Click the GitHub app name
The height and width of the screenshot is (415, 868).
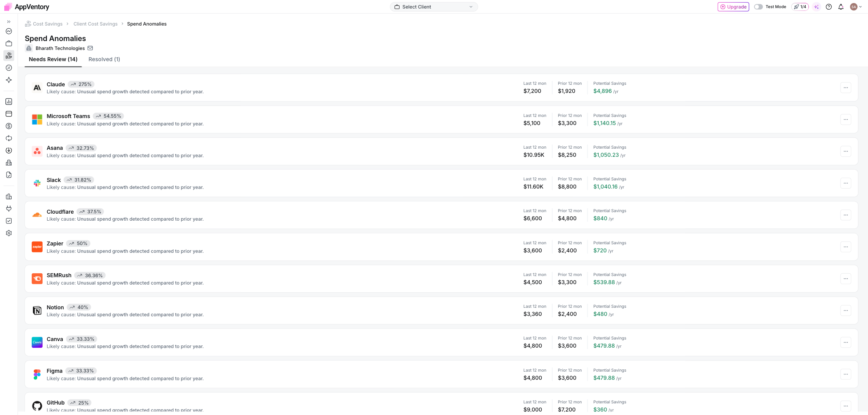tap(55, 403)
